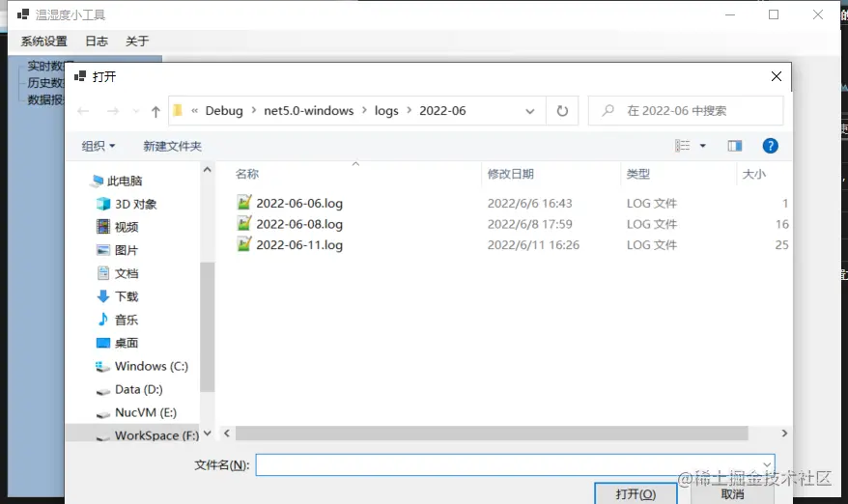
Task: Open 关于 menu in main window
Action: 137,42
